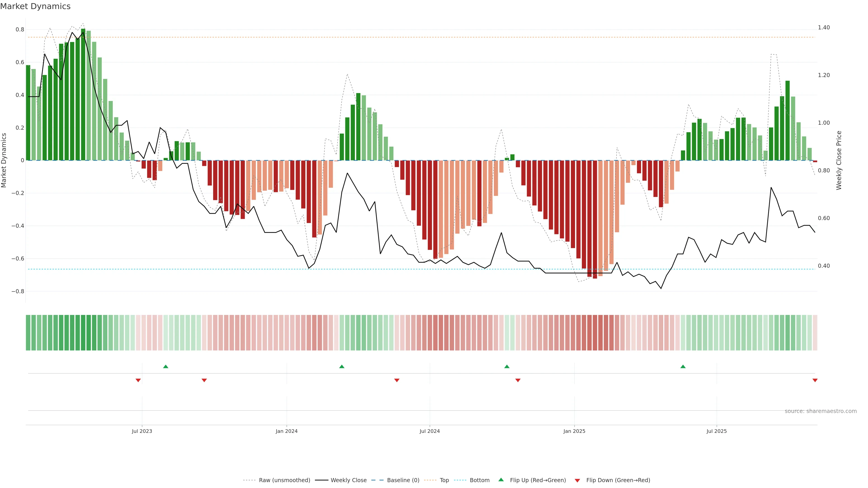
Task: Click the Jan 2025 x-axis label
Action: (x=574, y=431)
